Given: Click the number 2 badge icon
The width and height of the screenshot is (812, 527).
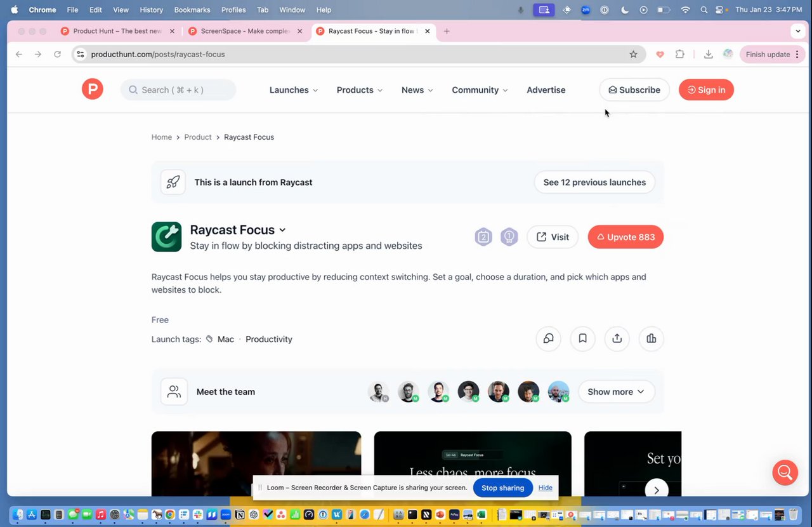Looking at the screenshot, I should tap(483, 237).
